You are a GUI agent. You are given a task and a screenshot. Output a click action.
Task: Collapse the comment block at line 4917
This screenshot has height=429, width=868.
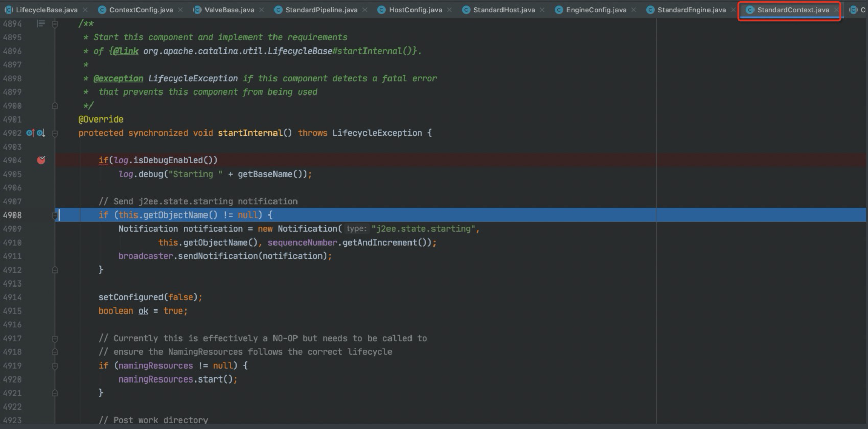(55, 339)
